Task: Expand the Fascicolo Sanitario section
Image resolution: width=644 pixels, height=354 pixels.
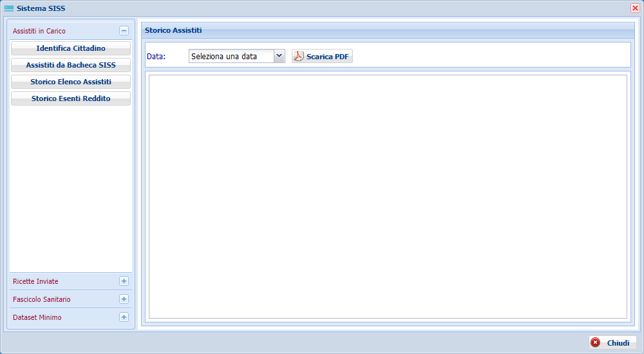Action: pyautogui.click(x=124, y=299)
